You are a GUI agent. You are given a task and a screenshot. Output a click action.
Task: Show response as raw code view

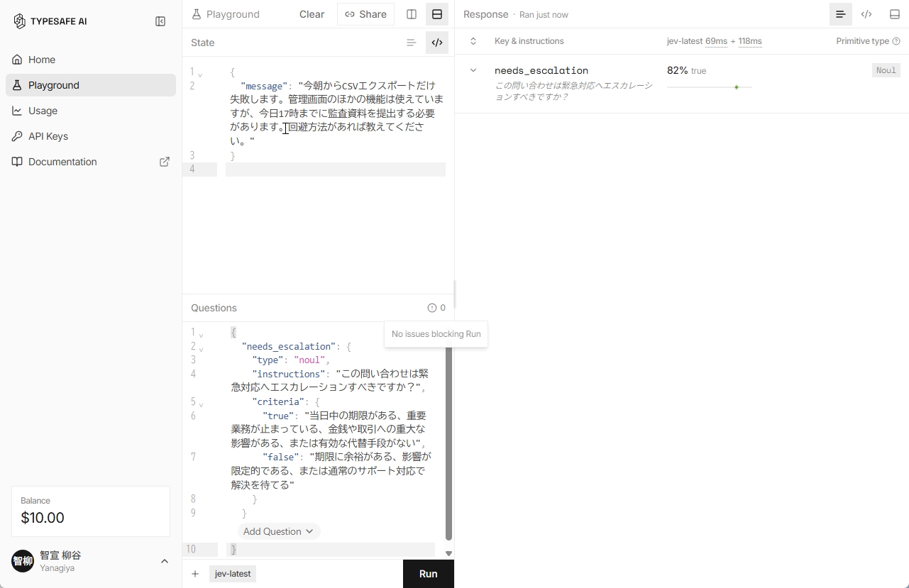(x=866, y=14)
